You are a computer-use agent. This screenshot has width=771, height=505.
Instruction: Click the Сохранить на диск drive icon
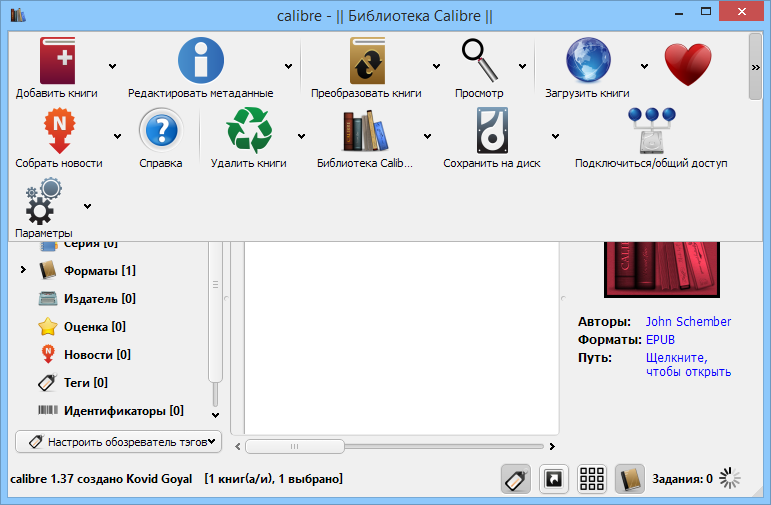tap(492, 131)
